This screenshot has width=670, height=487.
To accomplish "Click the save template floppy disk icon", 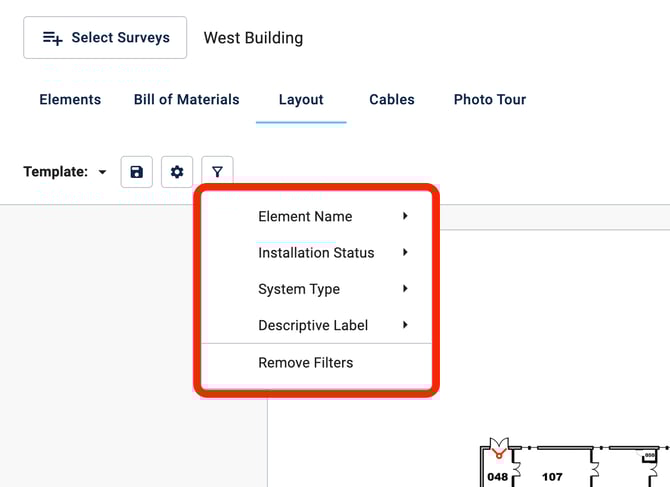I will coord(137,172).
